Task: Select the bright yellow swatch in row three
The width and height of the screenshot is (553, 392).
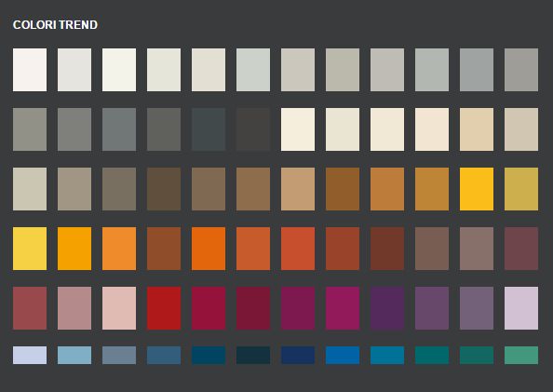Action: pyautogui.click(x=477, y=189)
